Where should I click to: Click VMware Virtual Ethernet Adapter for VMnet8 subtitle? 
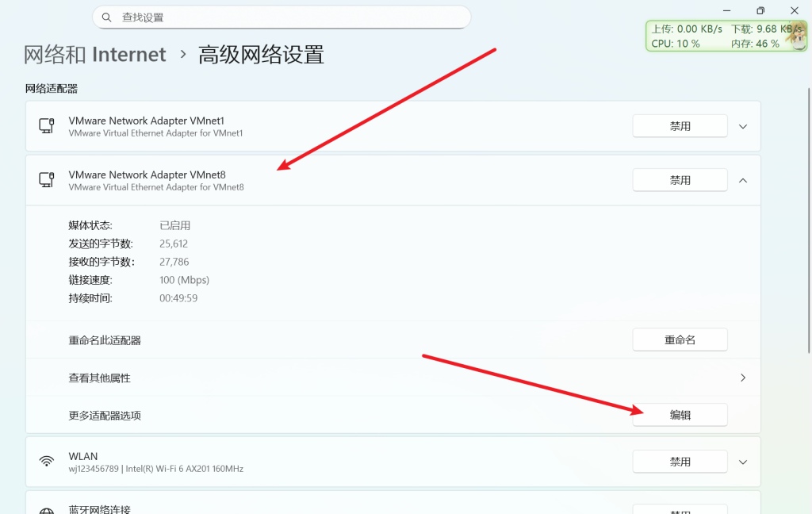[x=156, y=187]
